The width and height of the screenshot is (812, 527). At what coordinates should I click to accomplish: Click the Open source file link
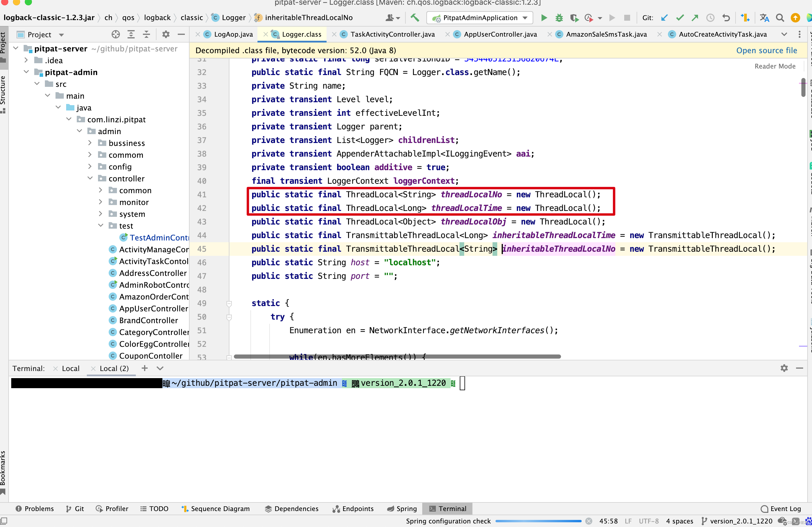coord(766,51)
